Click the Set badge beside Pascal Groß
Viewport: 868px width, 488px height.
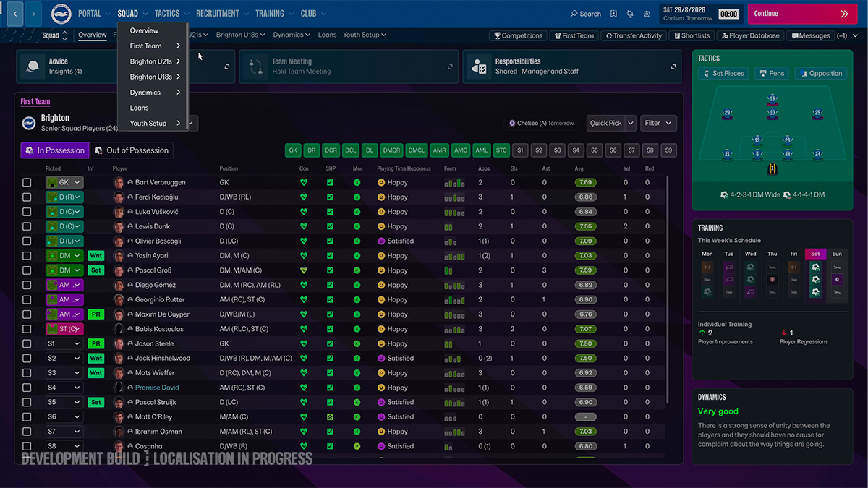pos(96,270)
